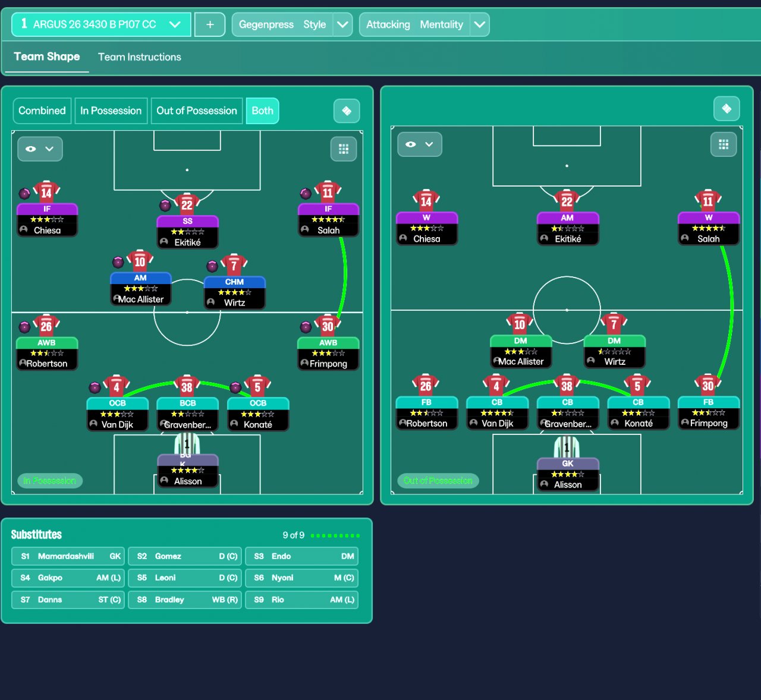
Task: Select substitute S3 Endo
Action: point(302,556)
